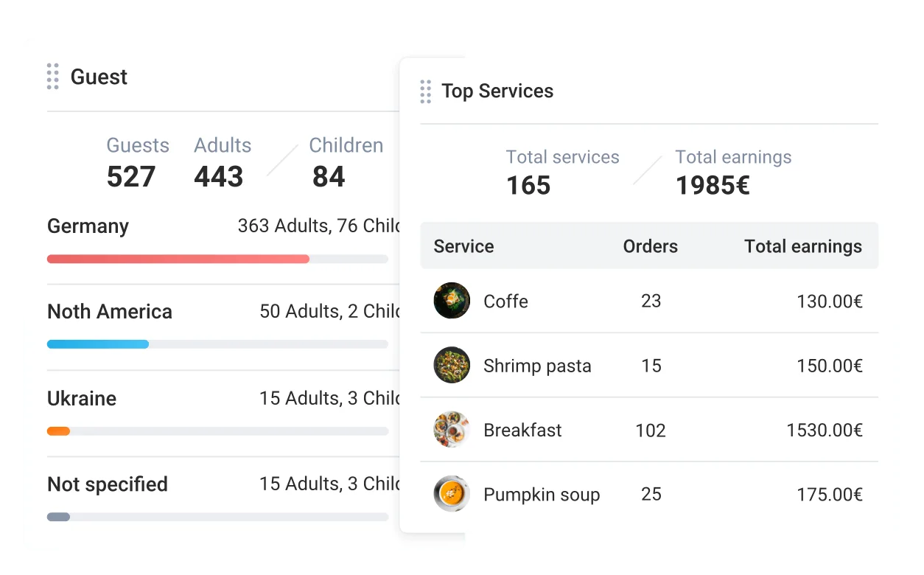Click the Noth America blue progress bar
The height and width of the screenshot is (575, 924).
point(98,344)
